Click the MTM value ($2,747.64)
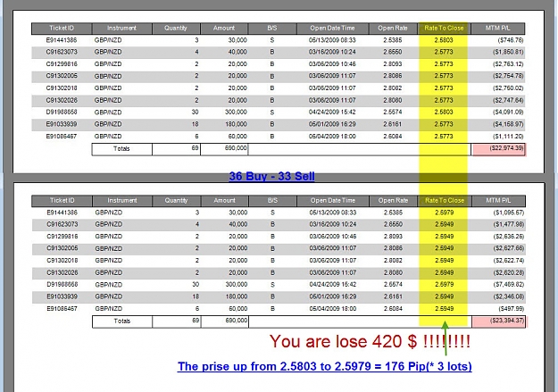 coord(508,100)
